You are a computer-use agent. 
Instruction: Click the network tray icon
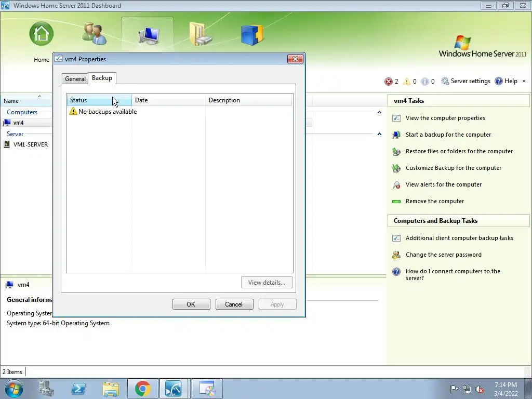tap(467, 389)
